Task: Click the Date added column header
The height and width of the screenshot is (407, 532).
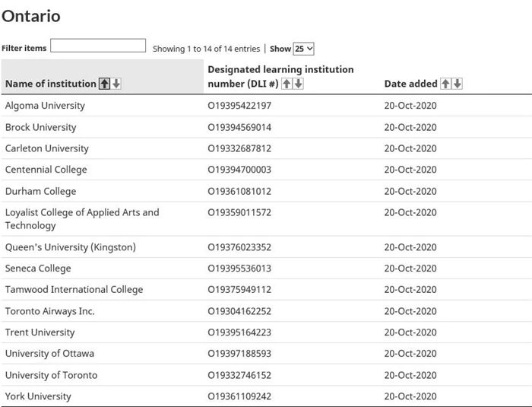Action: pyautogui.click(x=410, y=84)
